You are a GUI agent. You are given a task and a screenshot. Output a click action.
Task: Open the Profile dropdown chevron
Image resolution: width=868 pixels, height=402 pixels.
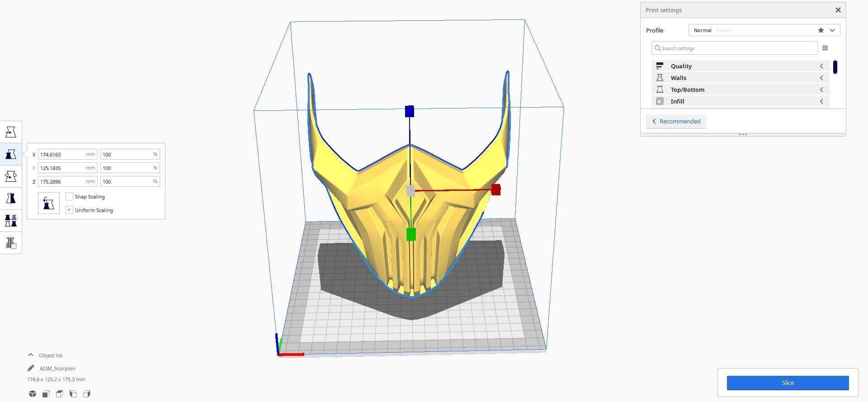[832, 30]
